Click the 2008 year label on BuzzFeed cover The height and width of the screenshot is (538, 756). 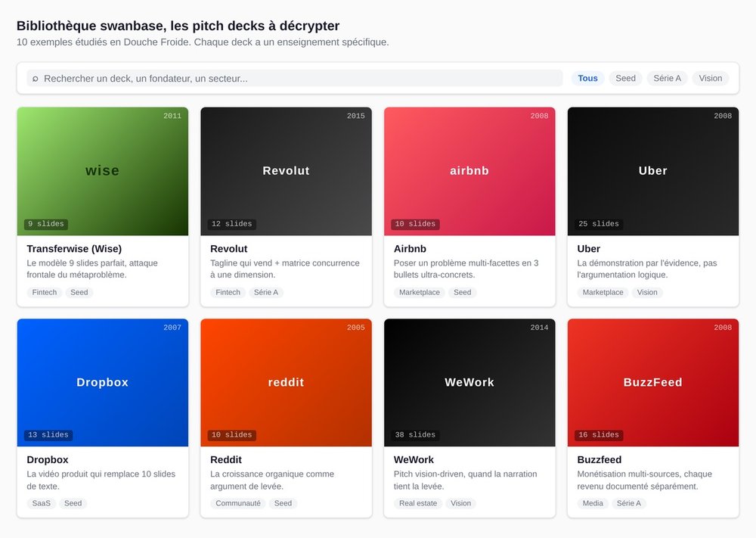[723, 327]
